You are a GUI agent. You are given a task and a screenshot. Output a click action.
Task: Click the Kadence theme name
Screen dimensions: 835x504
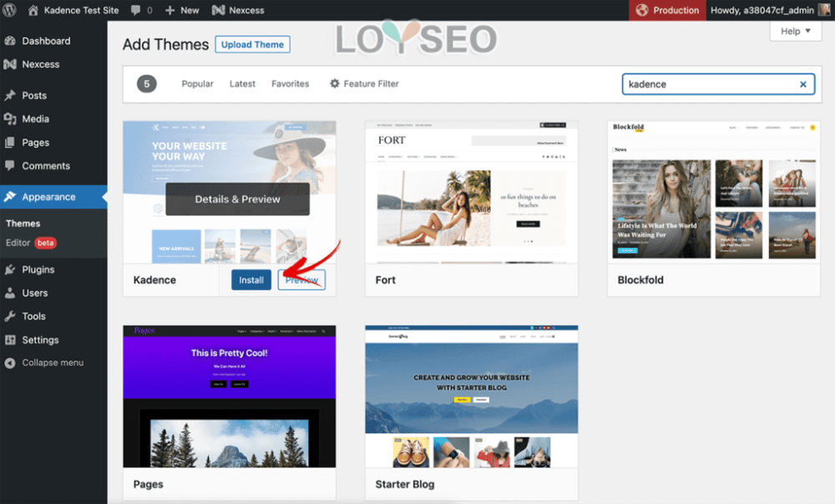click(154, 280)
